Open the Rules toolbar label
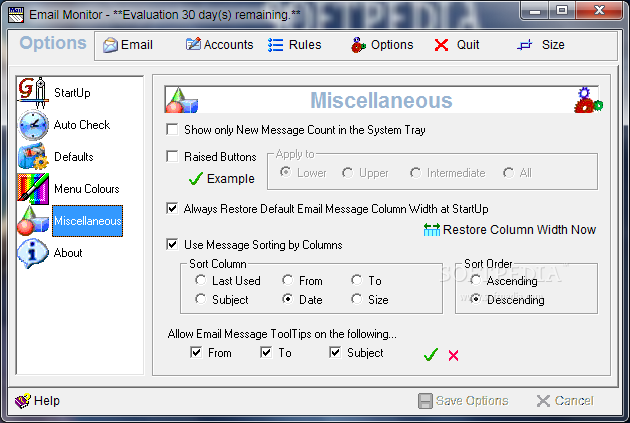Image resolution: width=630 pixels, height=423 pixels. coord(305,45)
